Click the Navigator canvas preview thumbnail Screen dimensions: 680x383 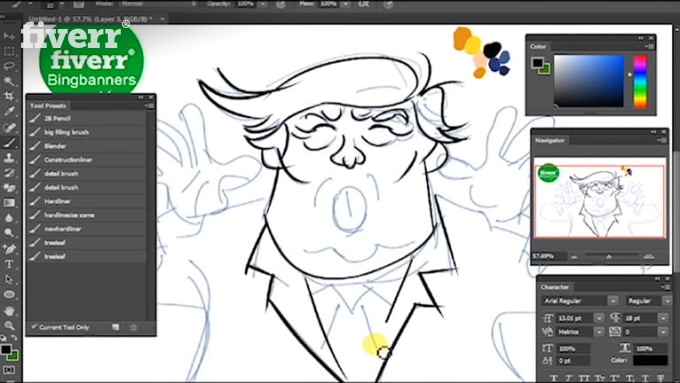click(x=600, y=201)
